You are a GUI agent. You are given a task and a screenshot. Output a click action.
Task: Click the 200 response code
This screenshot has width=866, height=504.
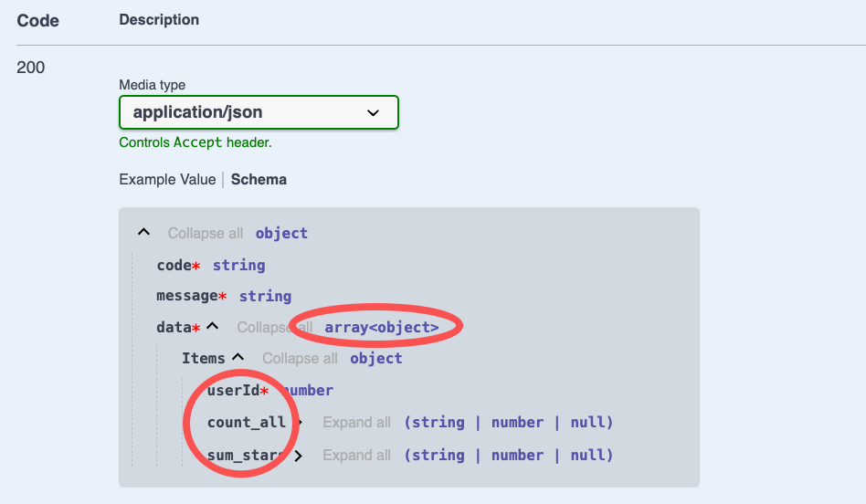click(x=31, y=68)
